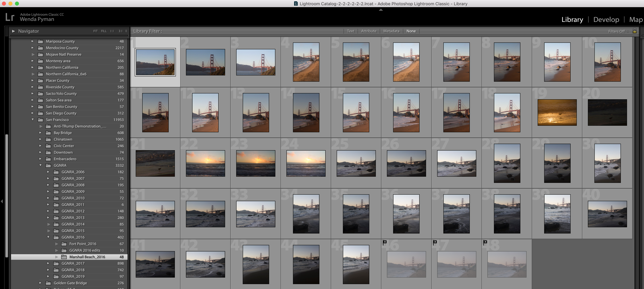This screenshot has width=644, height=289.
Task: Click the left panel collapse arrow
Action: (2, 201)
